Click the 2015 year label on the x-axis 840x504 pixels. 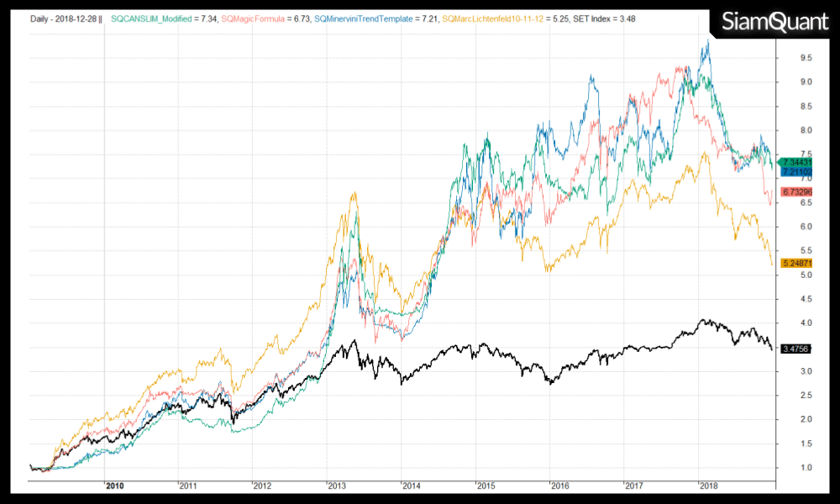486,486
